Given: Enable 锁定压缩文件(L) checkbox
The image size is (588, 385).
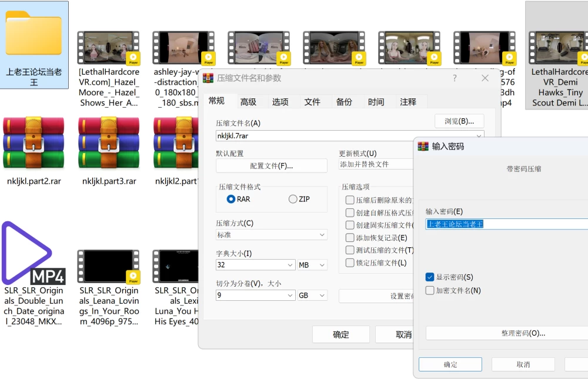Looking at the screenshot, I should tap(350, 263).
